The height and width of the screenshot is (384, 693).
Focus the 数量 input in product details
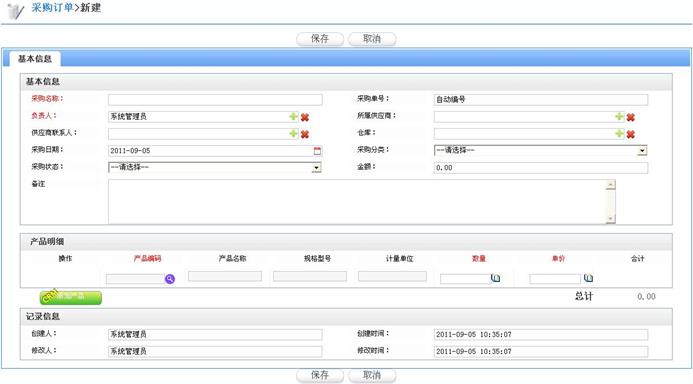tap(465, 279)
